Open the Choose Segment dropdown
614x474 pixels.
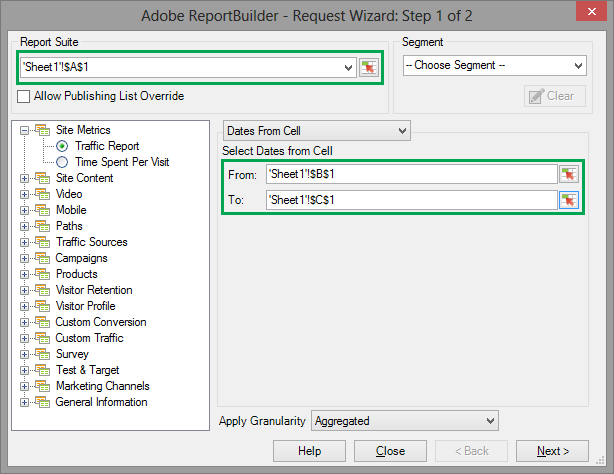point(578,65)
